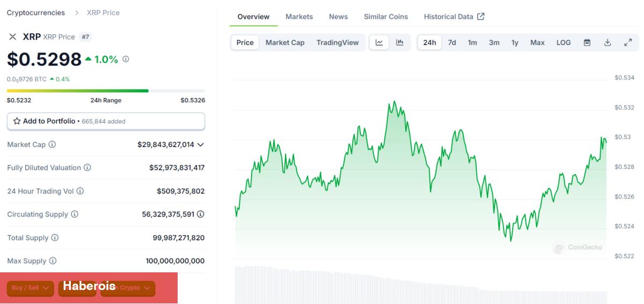The height and width of the screenshot is (304, 644).
Task: Click the 99,987,271,820 total supply value
Action: tap(179, 238)
